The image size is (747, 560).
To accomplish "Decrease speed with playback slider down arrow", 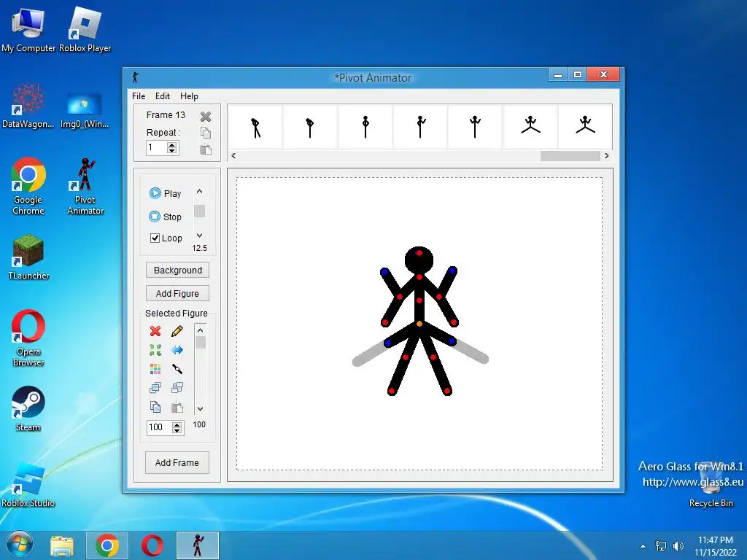I will [200, 236].
